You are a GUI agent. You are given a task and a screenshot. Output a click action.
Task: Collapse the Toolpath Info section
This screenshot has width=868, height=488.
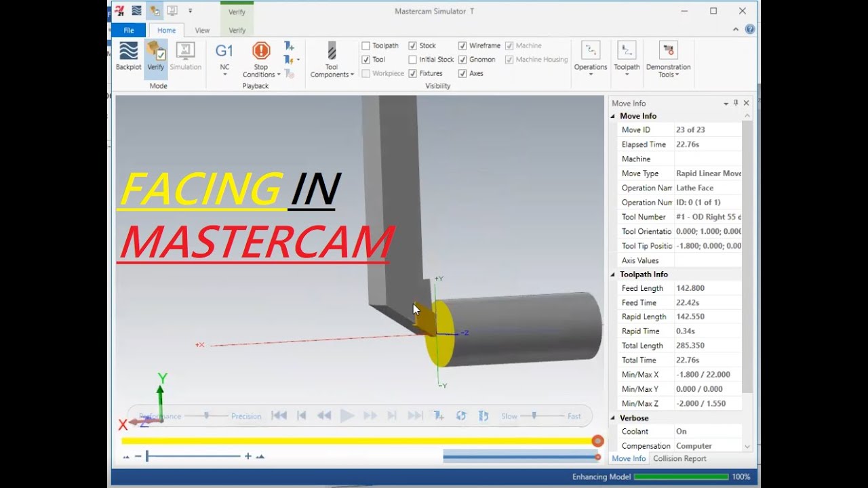(613, 274)
